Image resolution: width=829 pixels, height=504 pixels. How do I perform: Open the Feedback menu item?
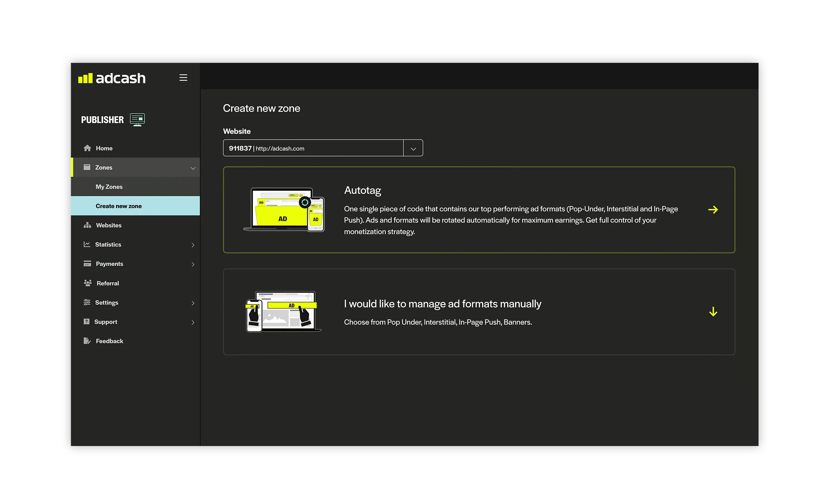(x=135, y=341)
